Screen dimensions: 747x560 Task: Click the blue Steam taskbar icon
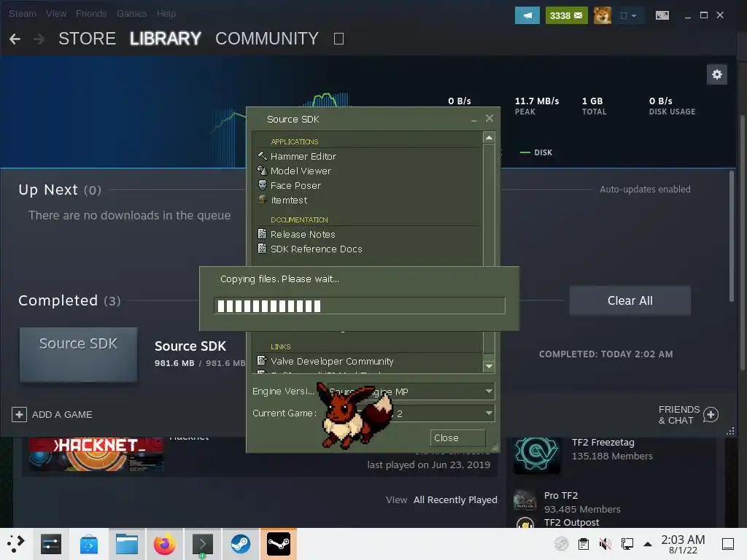[x=241, y=544]
